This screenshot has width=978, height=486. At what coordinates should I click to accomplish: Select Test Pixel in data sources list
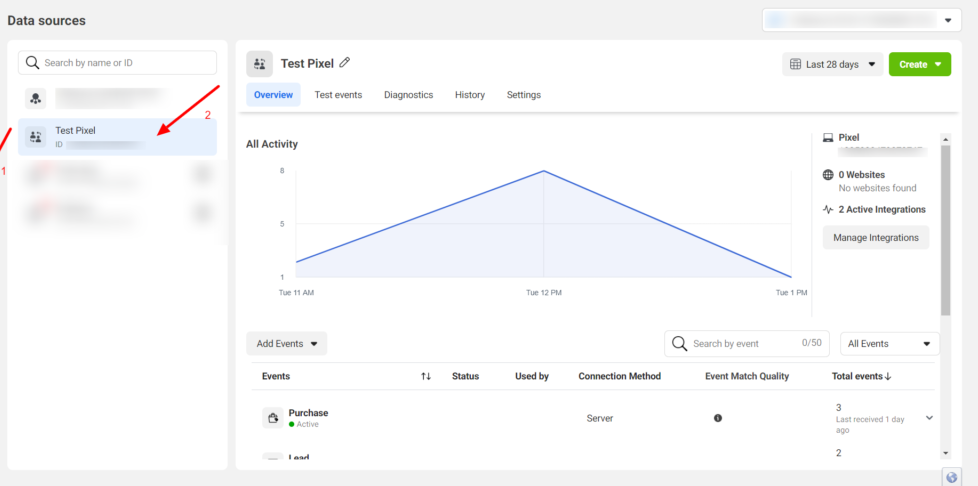pos(117,137)
